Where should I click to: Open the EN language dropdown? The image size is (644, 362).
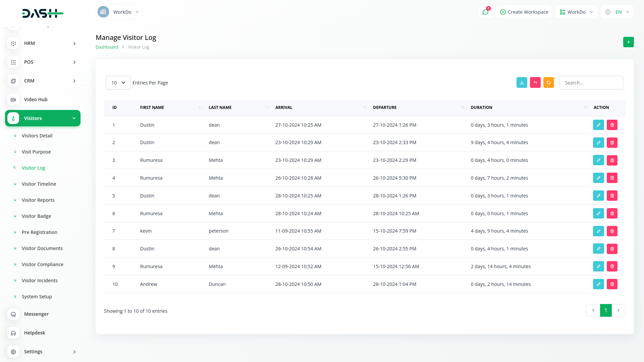(617, 12)
